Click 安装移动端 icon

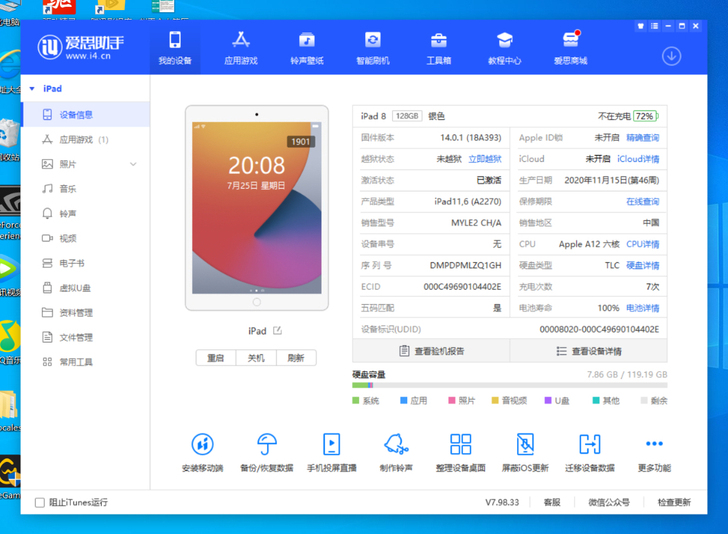(x=202, y=444)
